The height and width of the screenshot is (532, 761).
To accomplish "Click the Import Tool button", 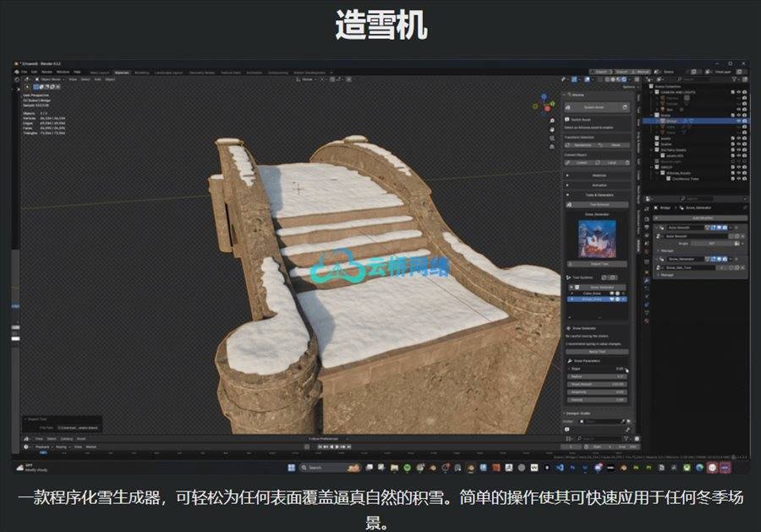I will tap(598, 264).
